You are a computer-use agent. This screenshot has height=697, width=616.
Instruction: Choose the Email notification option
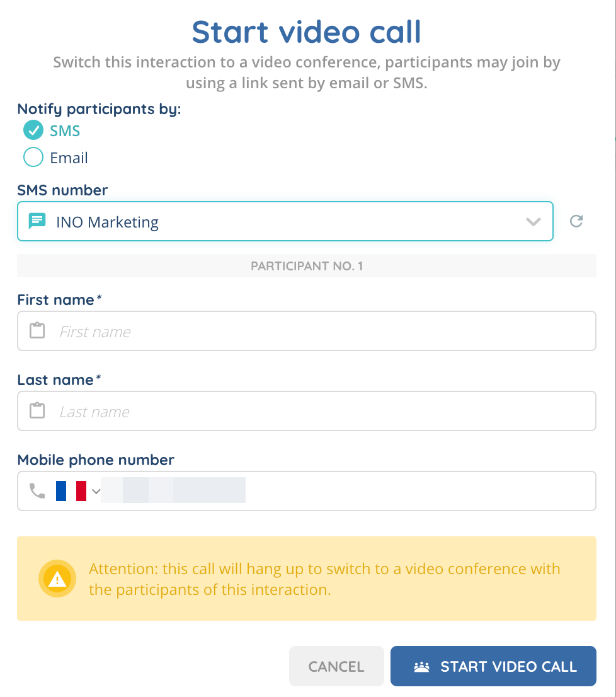(x=33, y=158)
